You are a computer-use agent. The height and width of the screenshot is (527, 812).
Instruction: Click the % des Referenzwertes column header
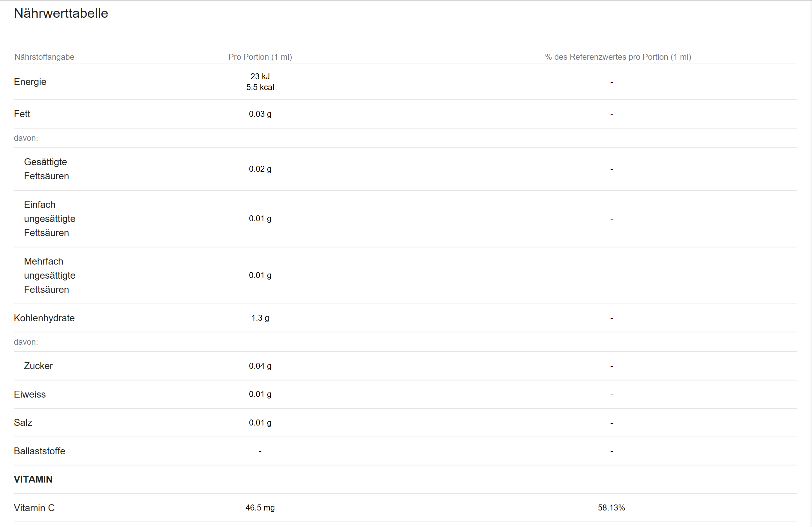(618, 57)
